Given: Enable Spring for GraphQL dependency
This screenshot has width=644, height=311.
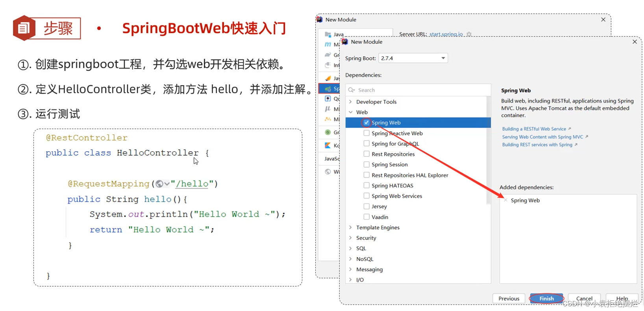Looking at the screenshot, I should 366,144.
